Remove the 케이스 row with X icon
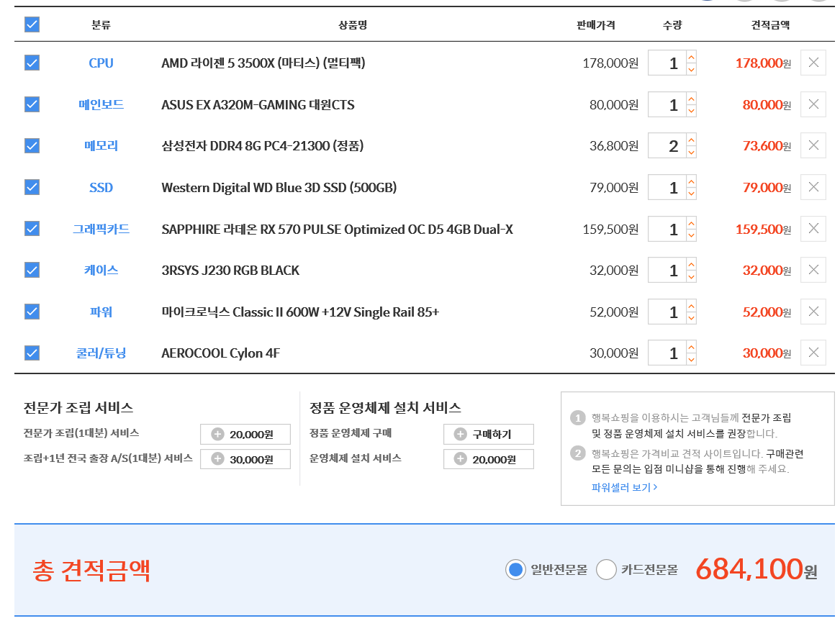This screenshot has height=621, width=840. click(x=813, y=270)
